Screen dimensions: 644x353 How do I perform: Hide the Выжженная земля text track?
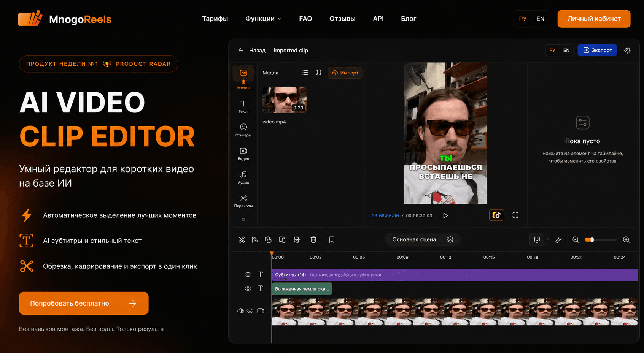pyautogui.click(x=248, y=289)
